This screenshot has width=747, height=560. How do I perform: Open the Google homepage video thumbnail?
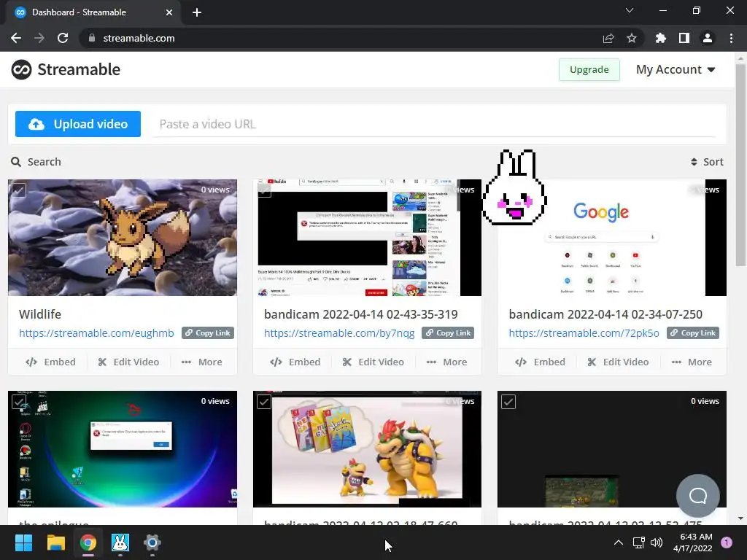tap(612, 238)
